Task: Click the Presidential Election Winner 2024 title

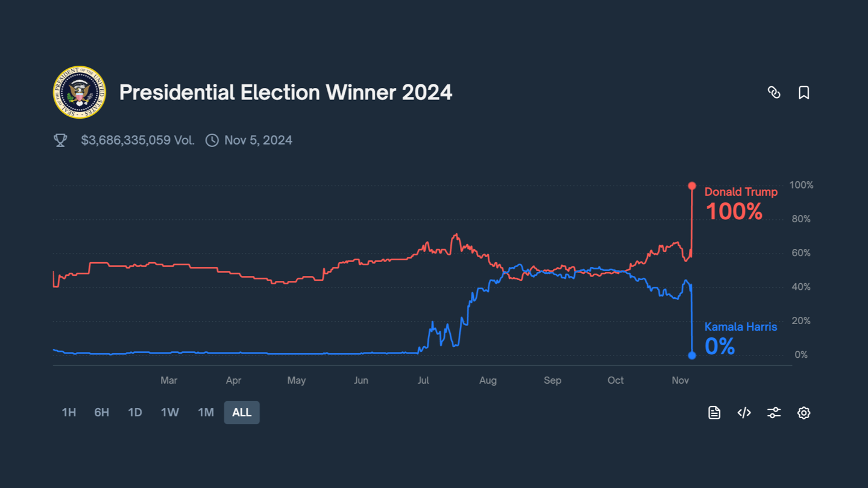Action: [x=286, y=92]
